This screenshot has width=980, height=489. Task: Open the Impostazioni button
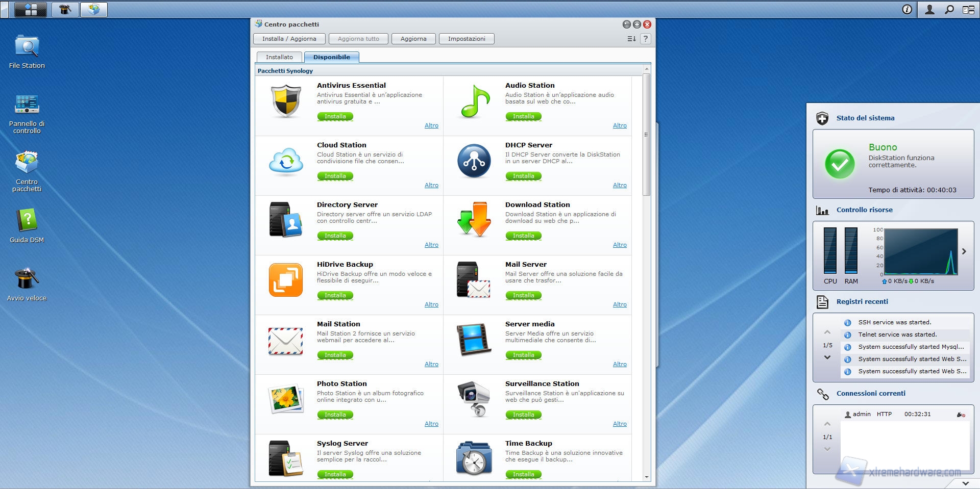click(467, 39)
